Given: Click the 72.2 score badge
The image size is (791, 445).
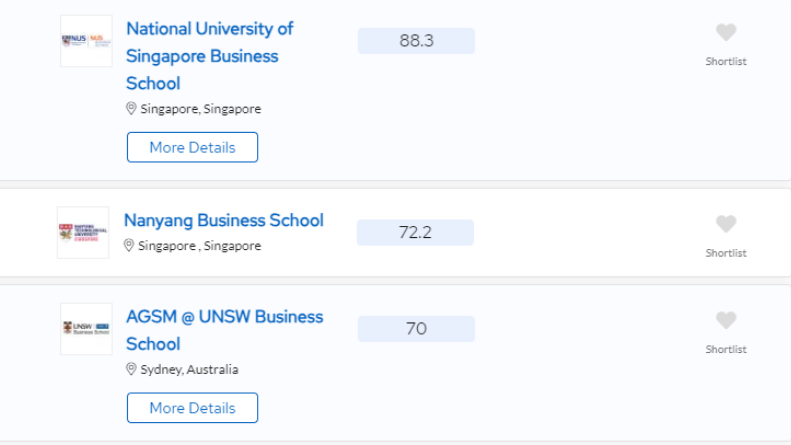Looking at the screenshot, I should point(415,233).
